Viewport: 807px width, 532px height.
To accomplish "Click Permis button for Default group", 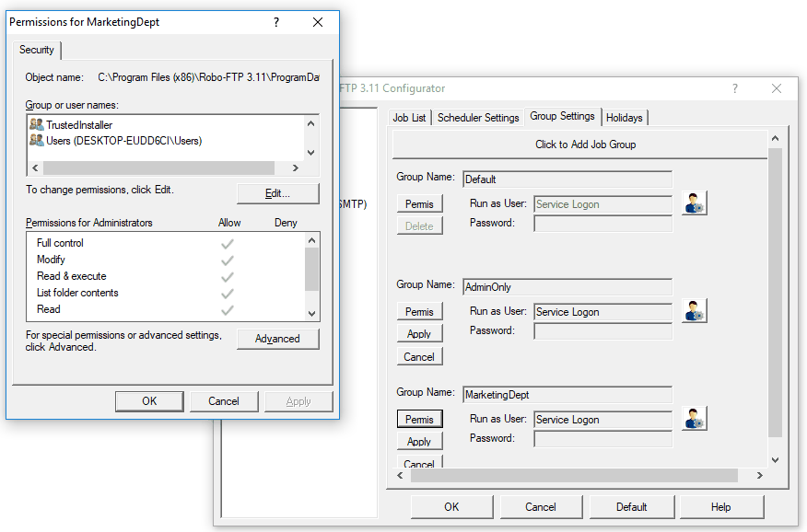I will 419,204.
